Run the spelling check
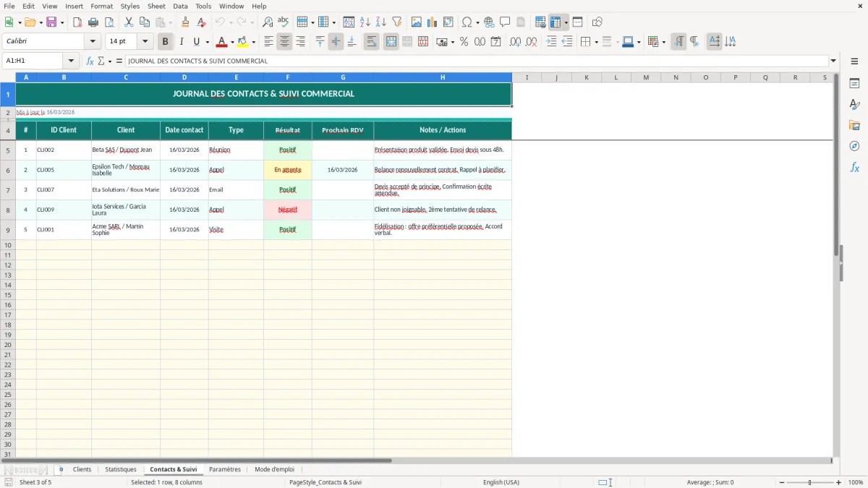Viewport: 868px width, 488px height. [284, 22]
